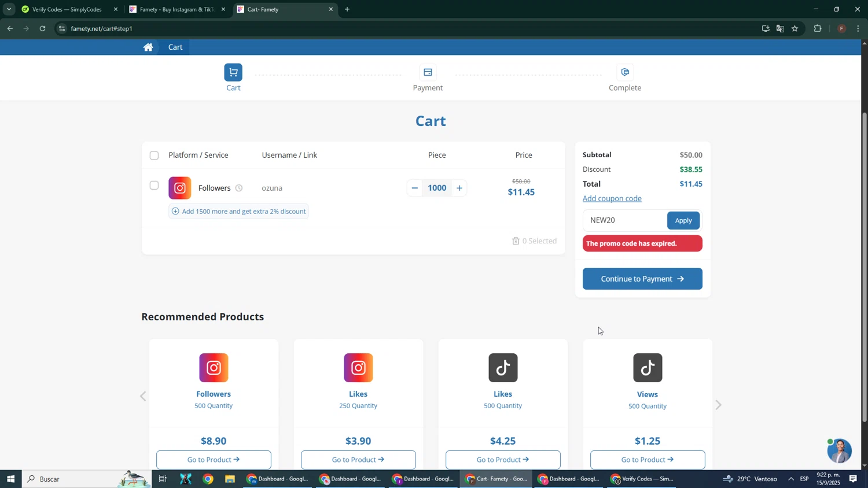The height and width of the screenshot is (488, 868).
Task: Click the ESP language indicator
Action: click(804, 479)
